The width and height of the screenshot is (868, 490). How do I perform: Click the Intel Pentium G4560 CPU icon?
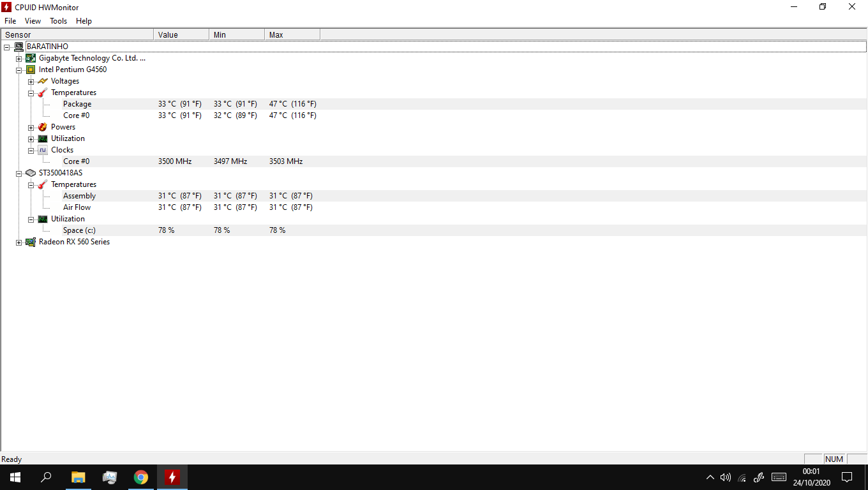click(x=31, y=70)
